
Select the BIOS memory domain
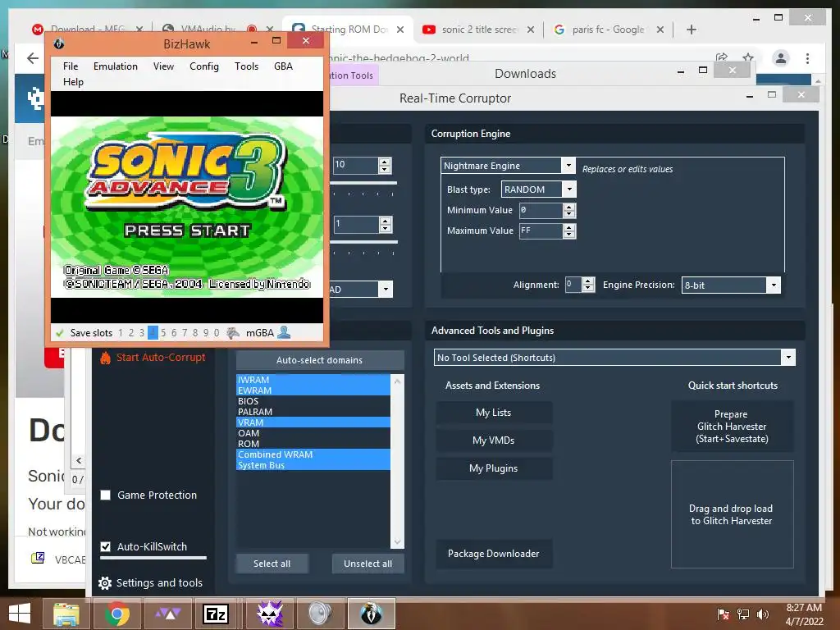coord(313,401)
